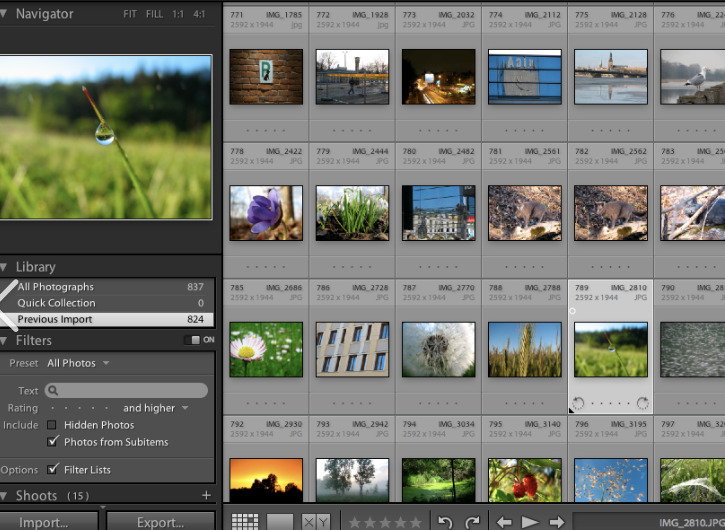Viewport: 725px width, 530px height.
Task: Uncheck Photos from Subitems
Action: (53, 442)
